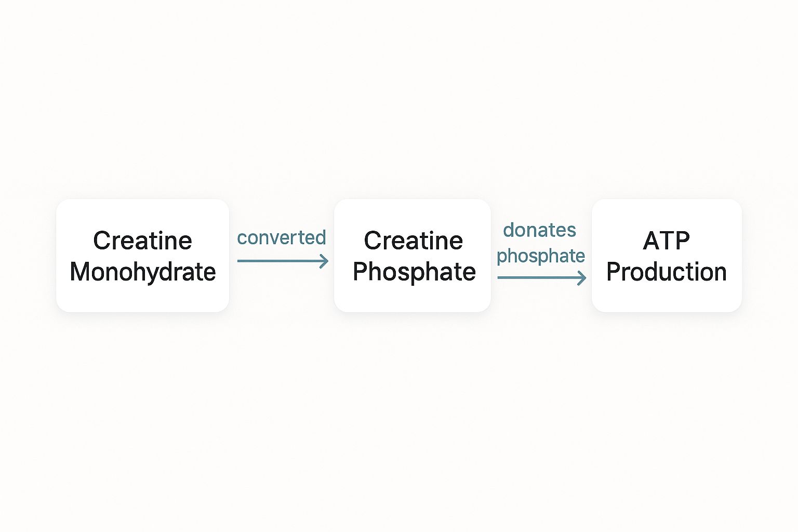Click the arrow beneath "donates phosphate"
This screenshot has height=532, width=798.
click(x=541, y=278)
